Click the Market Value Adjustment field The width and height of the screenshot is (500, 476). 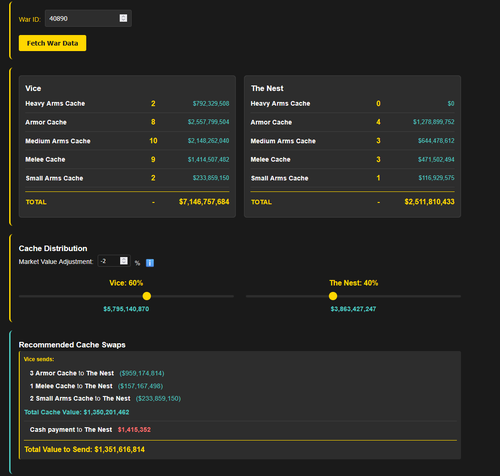pos(114,261)
